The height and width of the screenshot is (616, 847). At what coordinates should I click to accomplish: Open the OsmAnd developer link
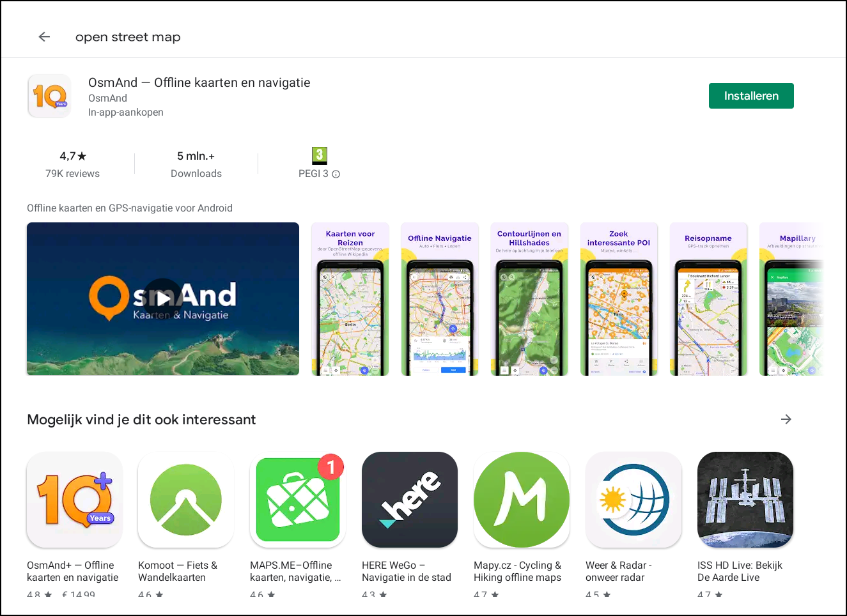point(107,98)
